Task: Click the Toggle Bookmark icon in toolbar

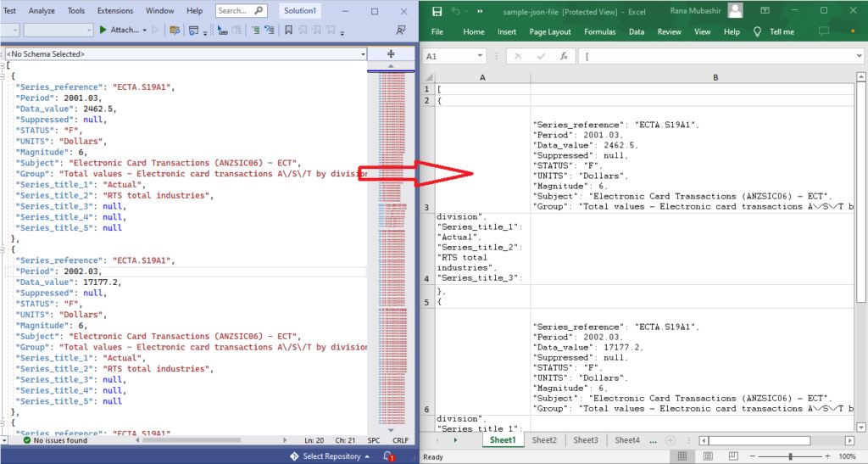Action: (289, 31)
